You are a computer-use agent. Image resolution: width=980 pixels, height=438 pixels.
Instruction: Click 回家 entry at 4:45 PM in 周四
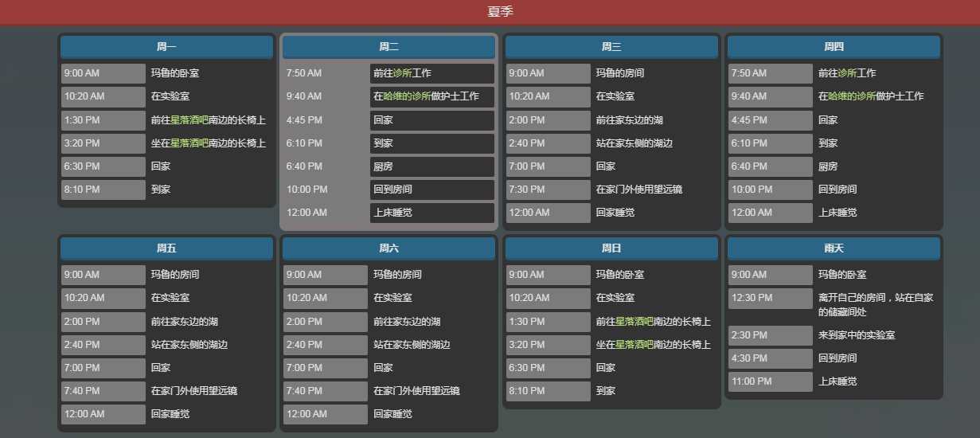pos(828,120)
